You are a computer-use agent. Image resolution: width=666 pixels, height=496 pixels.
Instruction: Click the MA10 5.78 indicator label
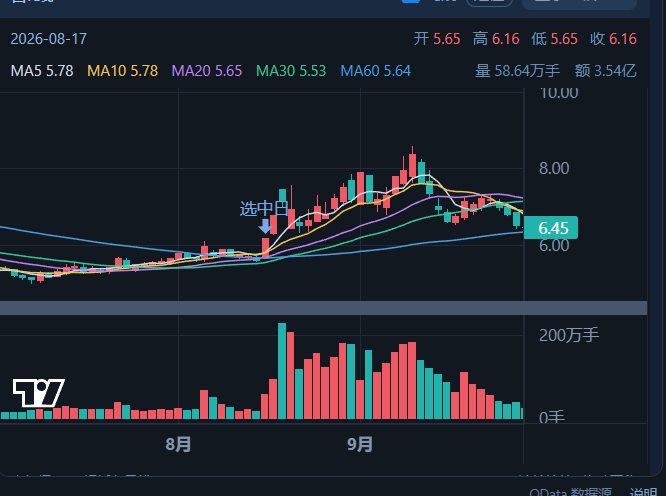pyautogui.click(x=122, y=70)
